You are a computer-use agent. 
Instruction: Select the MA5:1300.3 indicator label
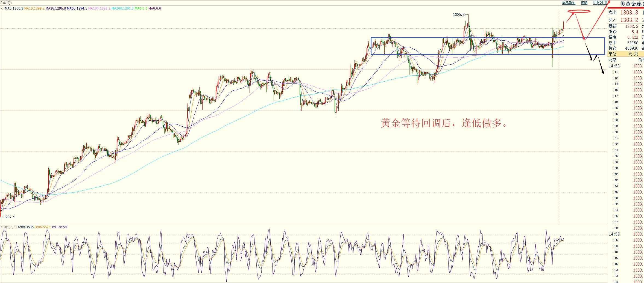14,8
